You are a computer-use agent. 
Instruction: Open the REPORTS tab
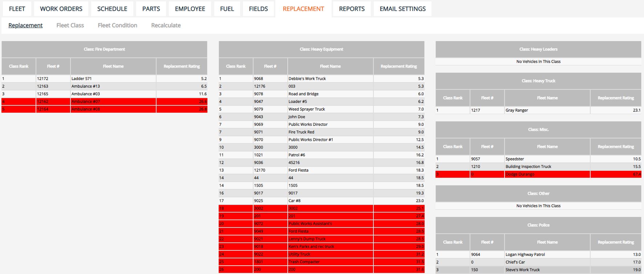(x=352, y=9)
